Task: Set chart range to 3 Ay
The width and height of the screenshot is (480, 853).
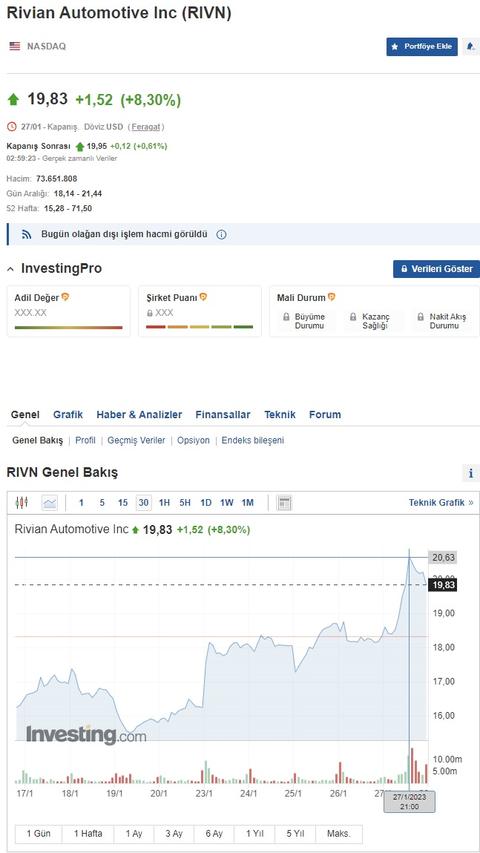Action: click(x=174, y=833)
